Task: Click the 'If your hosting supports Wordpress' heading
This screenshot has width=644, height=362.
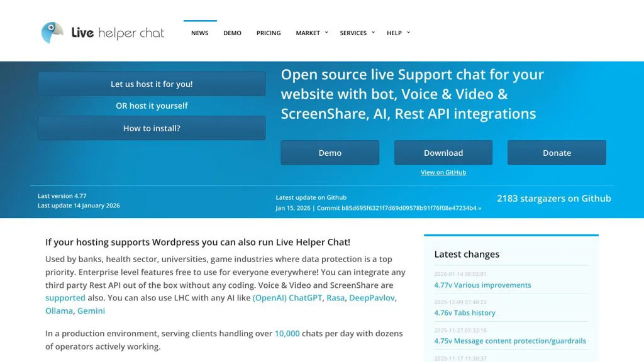Action: click(x=197, y=242)
